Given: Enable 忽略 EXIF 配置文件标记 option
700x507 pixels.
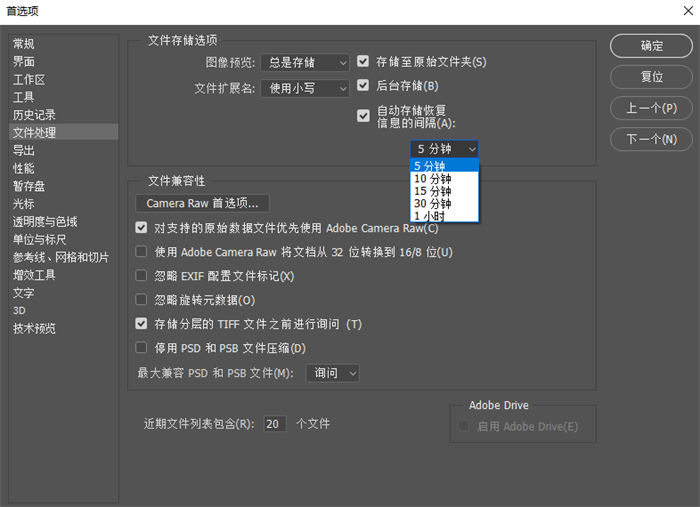Looking at the screenshot, I should 141,275.
